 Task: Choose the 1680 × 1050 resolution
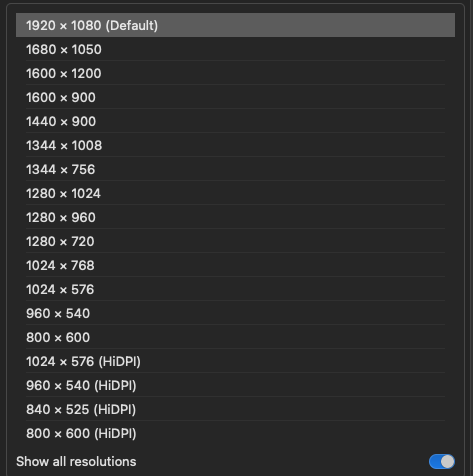235,49
